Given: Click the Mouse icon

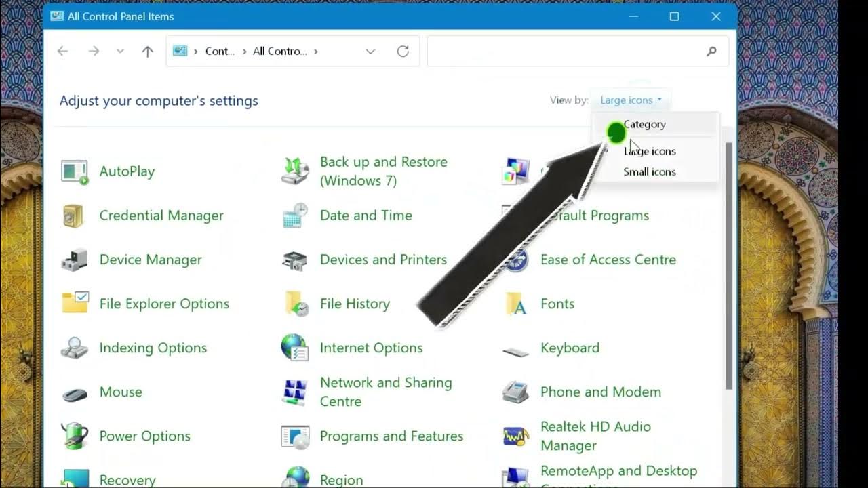Looking at the screenshot, I should pyautogui.click(x=74, y=393).
